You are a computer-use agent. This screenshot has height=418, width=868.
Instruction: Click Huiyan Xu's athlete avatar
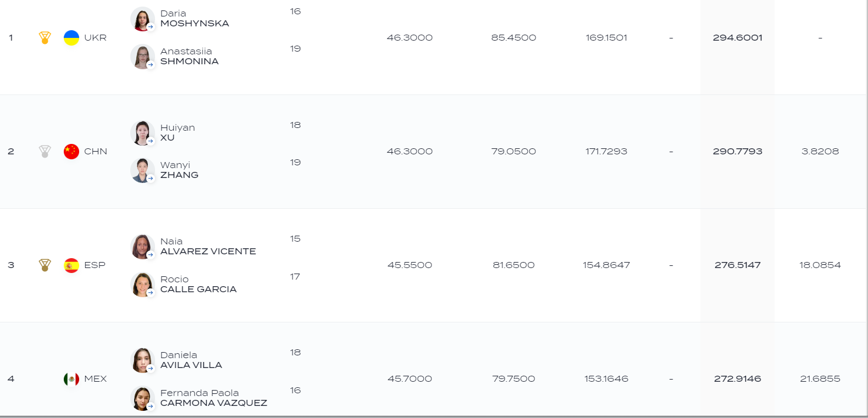coord(142,133)
